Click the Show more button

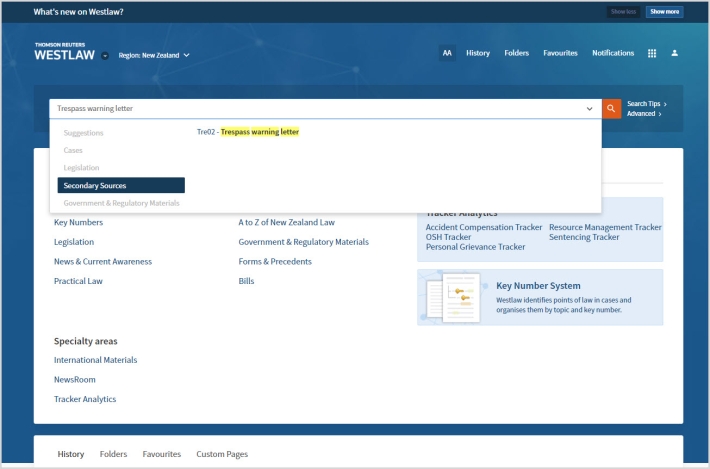pyautogui.click(x=664, y=12)
